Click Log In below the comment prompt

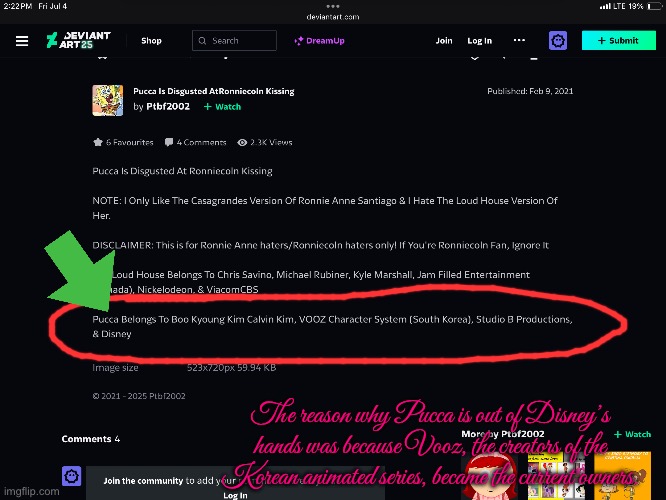[235, 495]
